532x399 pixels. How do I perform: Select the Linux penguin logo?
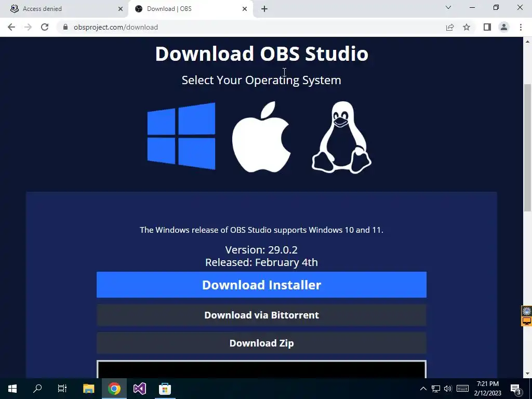(341, 137)
